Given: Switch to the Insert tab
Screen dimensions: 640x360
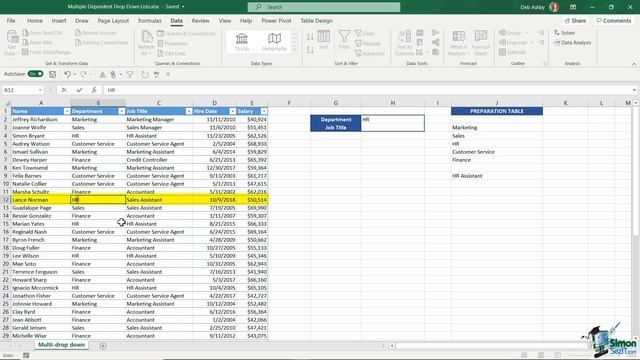Looking at the screenshot, I should (x=59, y=20).
